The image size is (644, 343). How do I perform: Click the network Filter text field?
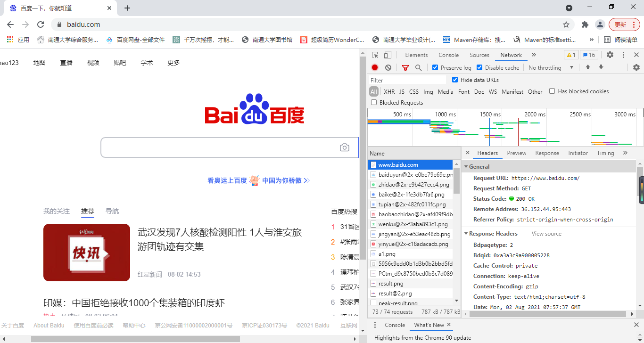[x=408, y=80]
